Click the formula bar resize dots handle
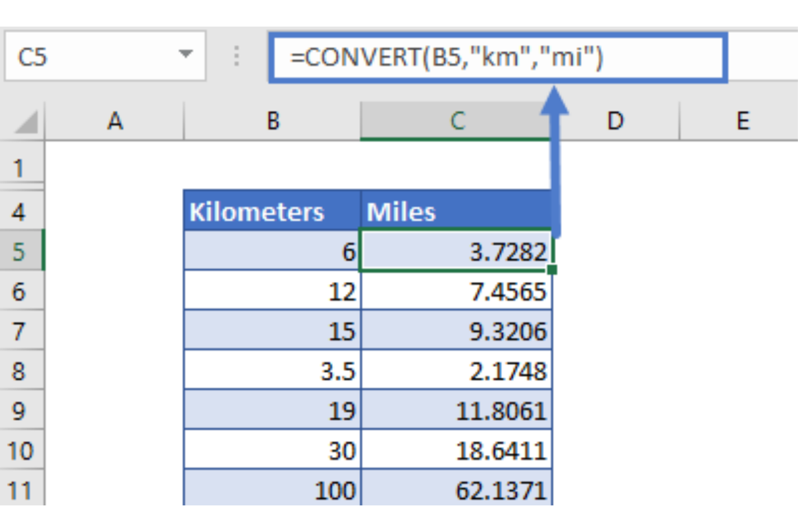The height and width of the screenshot is (532, 798). point(236,56)
